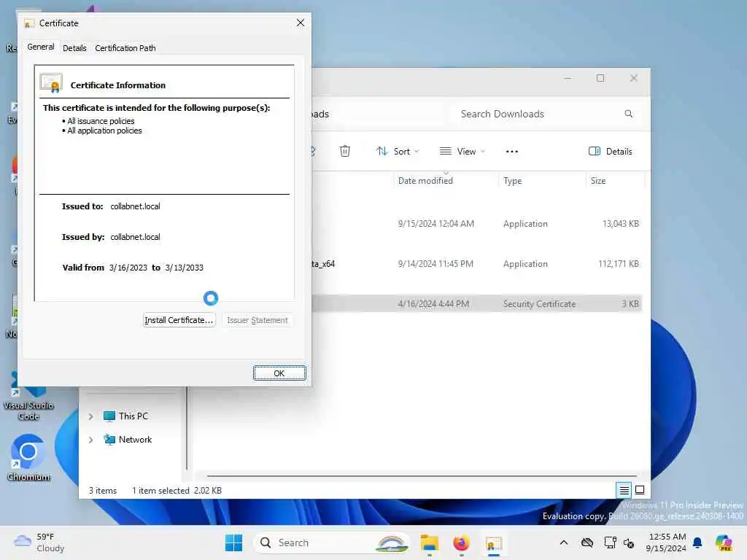Click the 4/16/2024 4:44 PM date cell
This screenshot has width=747, height=560.
coord(433,304)
